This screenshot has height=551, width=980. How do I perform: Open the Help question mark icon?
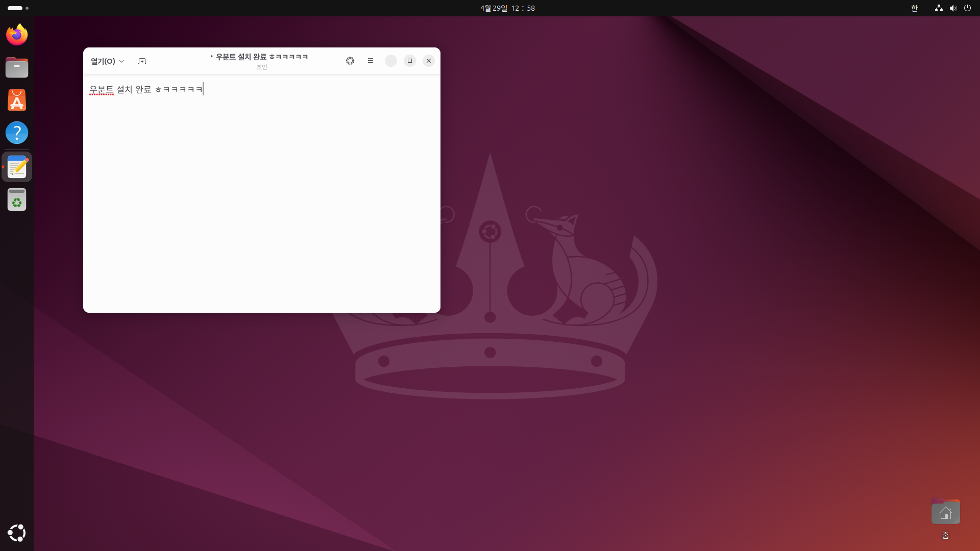tap(17, 133)
